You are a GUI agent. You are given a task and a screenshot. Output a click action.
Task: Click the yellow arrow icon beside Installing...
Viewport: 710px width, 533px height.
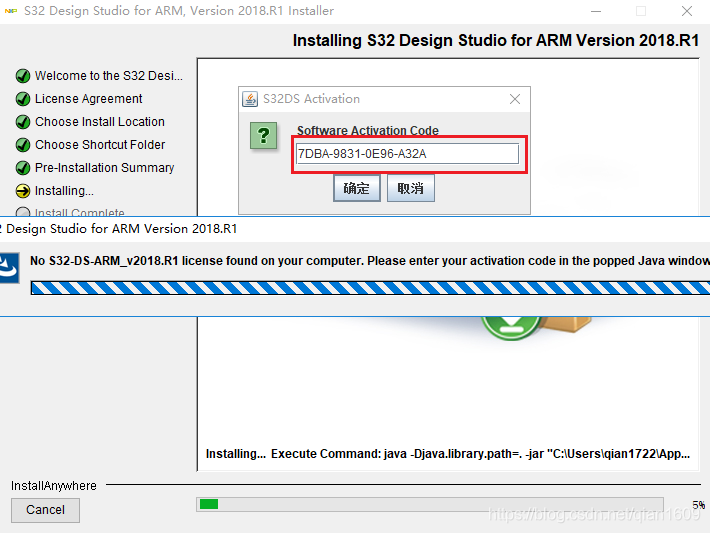[22, 191]
